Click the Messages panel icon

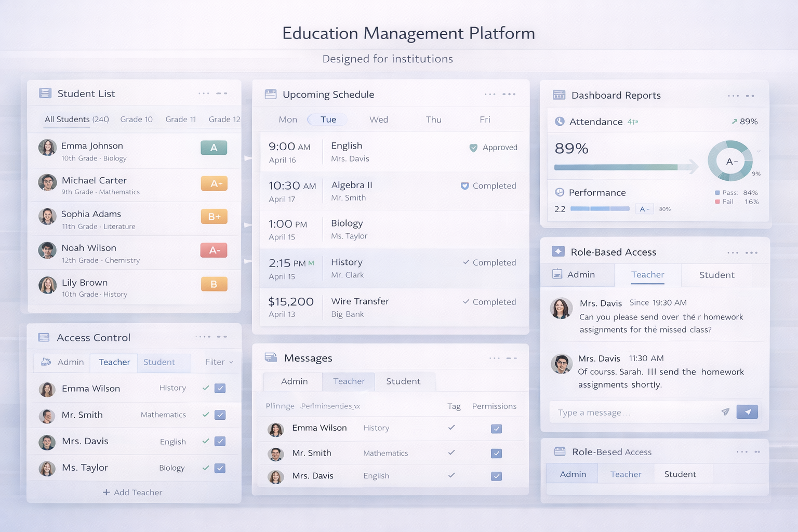coord(271,357)
